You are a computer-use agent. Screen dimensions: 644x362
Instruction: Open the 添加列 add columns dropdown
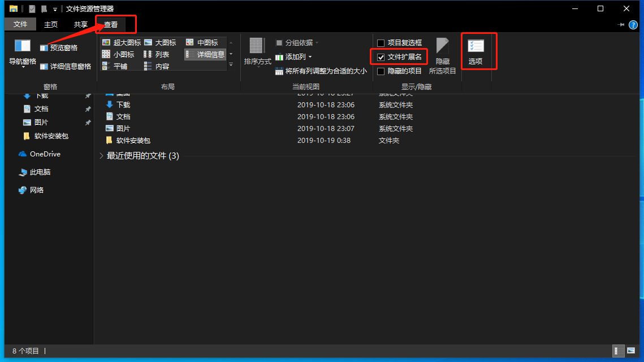point(293,57)
